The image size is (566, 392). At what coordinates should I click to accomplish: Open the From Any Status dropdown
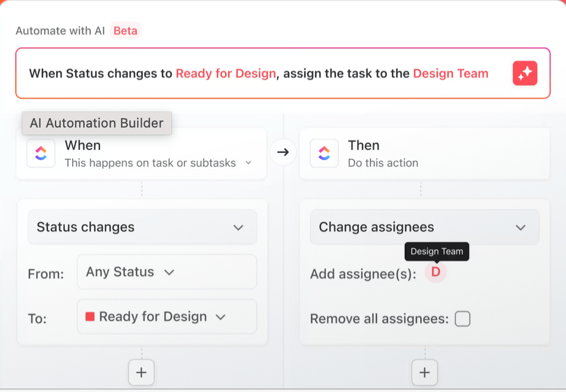pos(167,272)
